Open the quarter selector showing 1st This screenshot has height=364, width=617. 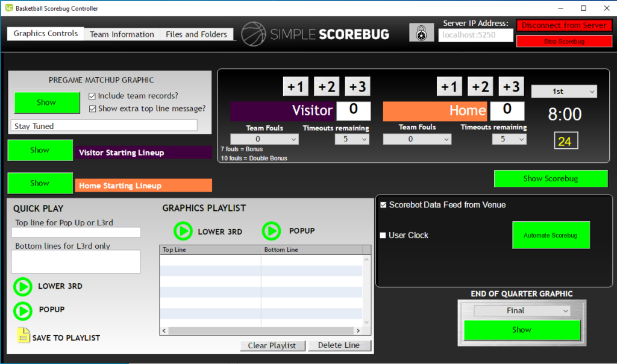click(x=564, y=91)
